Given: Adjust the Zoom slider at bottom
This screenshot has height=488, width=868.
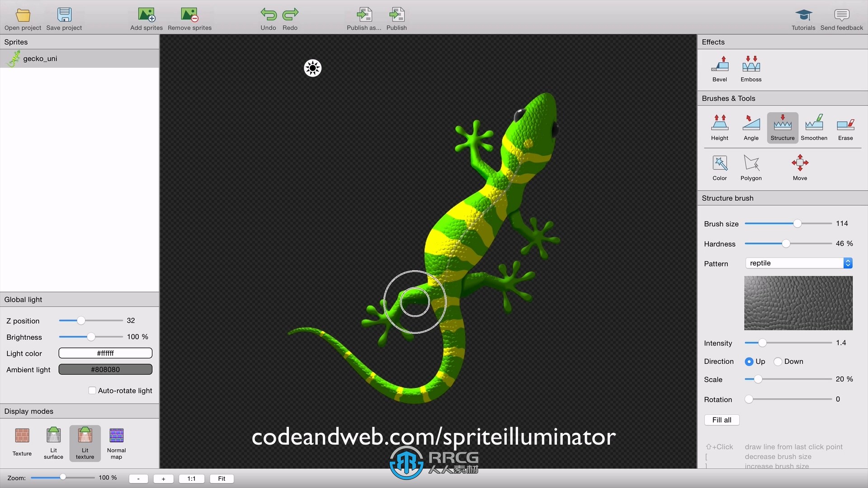Looking at the screenshot, I should click(x=63, y=477).
